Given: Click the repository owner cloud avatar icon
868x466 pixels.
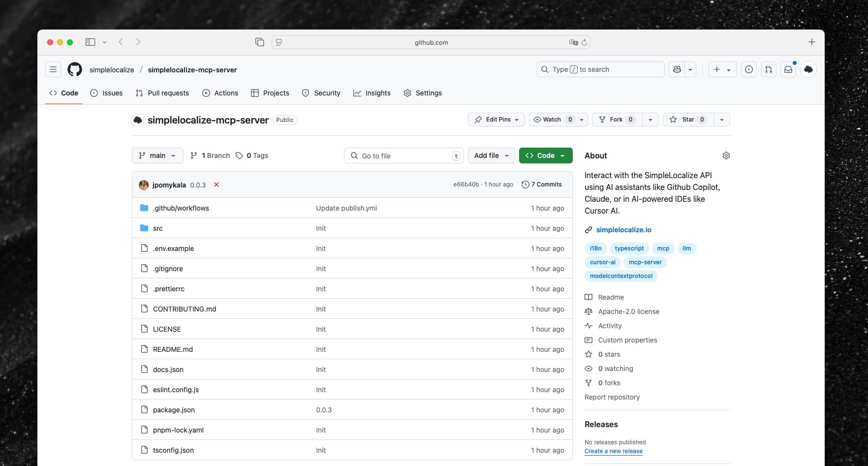Looking at the screenshot, I should coord(138,120).
